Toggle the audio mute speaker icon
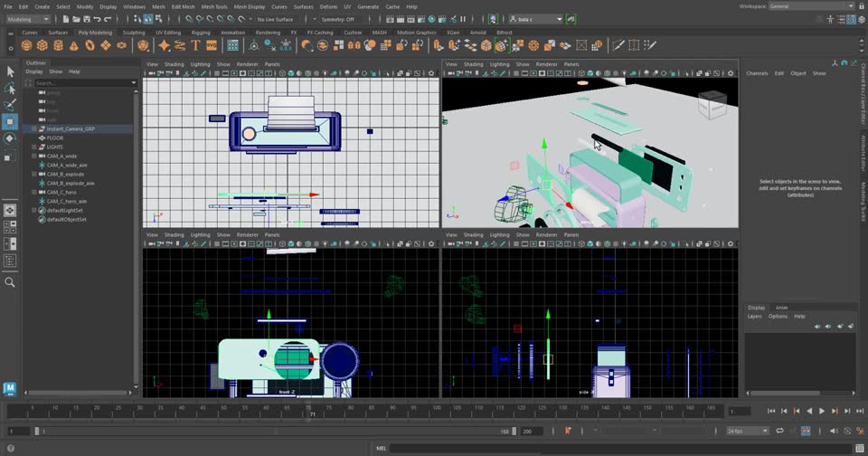This screenshot has width=868, height=456. tap(834, 431)
